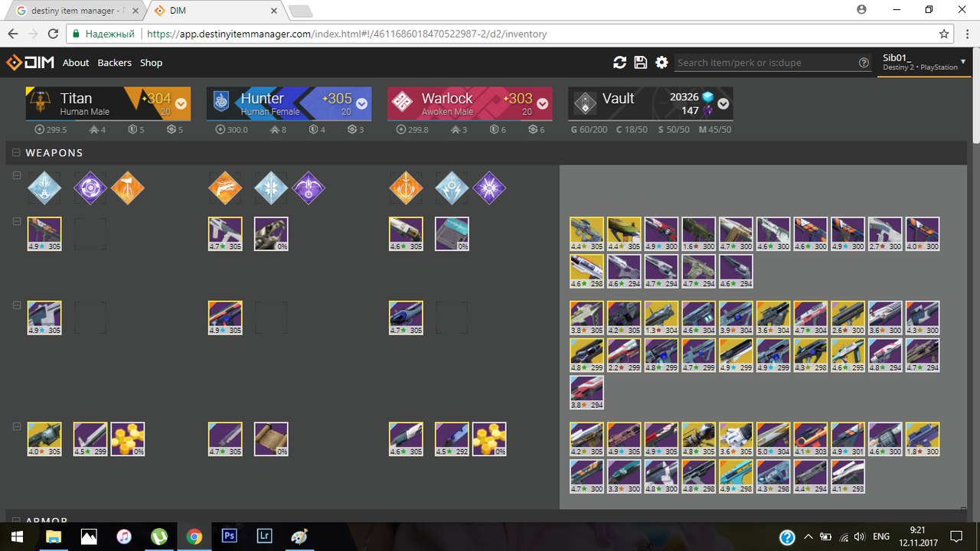Open the Backers link
This screenshot has height=551, width=980.
coord(114,63)
